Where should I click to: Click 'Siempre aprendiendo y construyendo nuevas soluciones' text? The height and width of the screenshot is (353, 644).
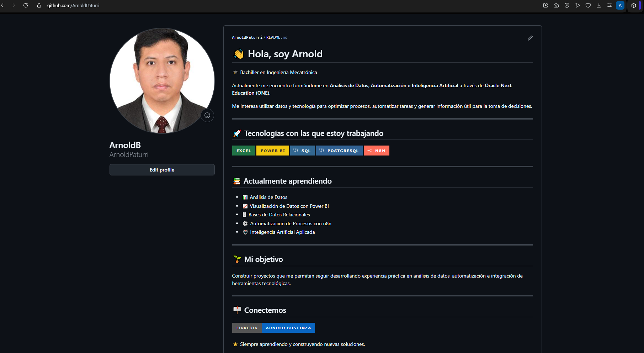tap(302, 344)
